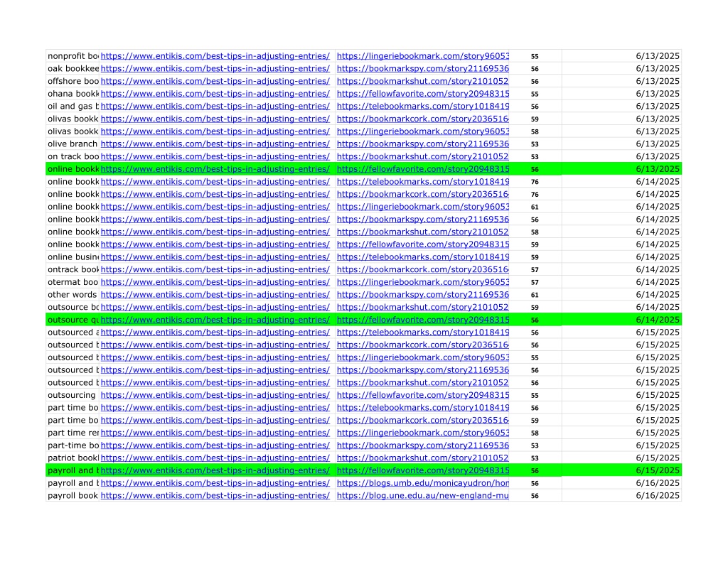The width and height of the screenshot is (728, 562).
Task: Click the date 6/16/2025 in the payroll book row
Action: (658, 495)
